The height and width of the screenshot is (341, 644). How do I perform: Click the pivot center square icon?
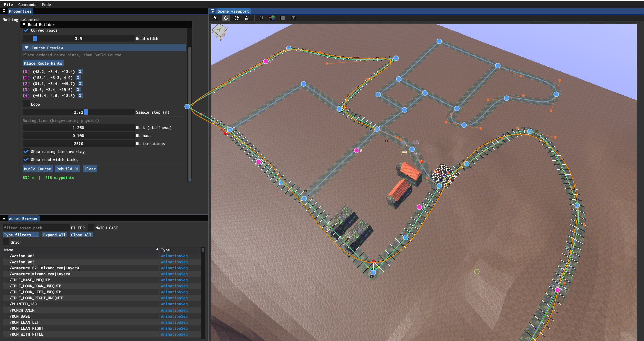[x=283, y=18]
